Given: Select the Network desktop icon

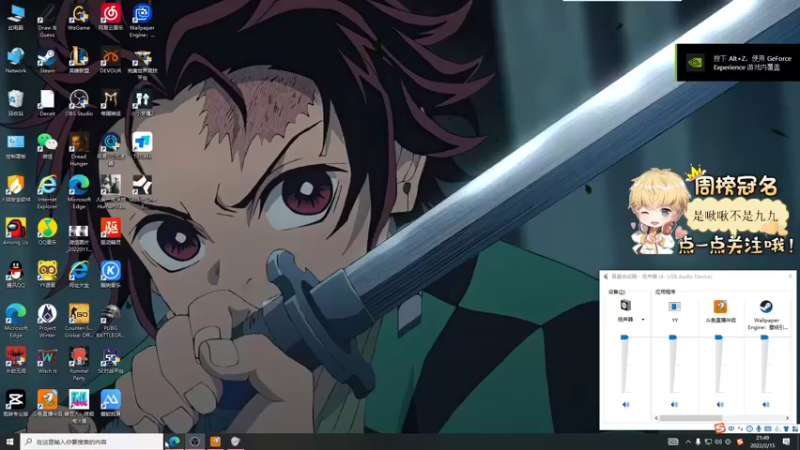Looking at the screenshot, I should pos(15,61).
